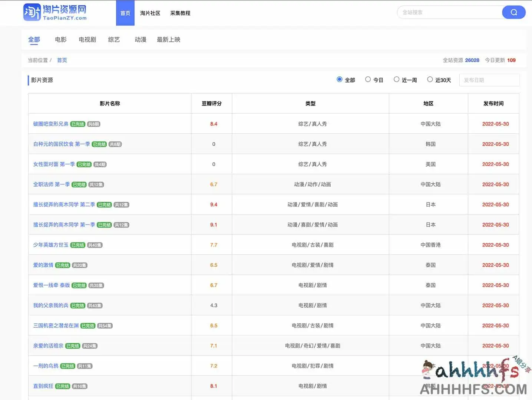The height and width of the screenshot is (400, 532).
Task: Click the search magnifier icon
Action: point(513,12)
